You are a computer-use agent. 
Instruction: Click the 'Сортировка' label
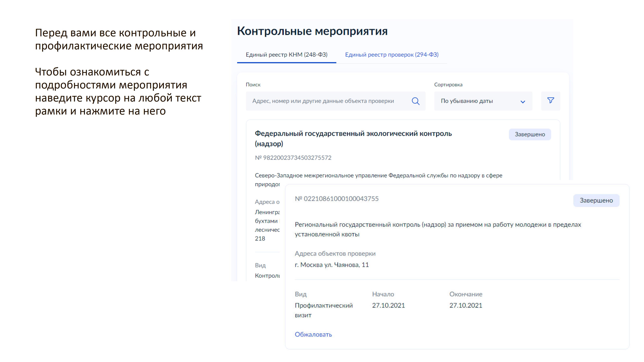pos(448,85)
